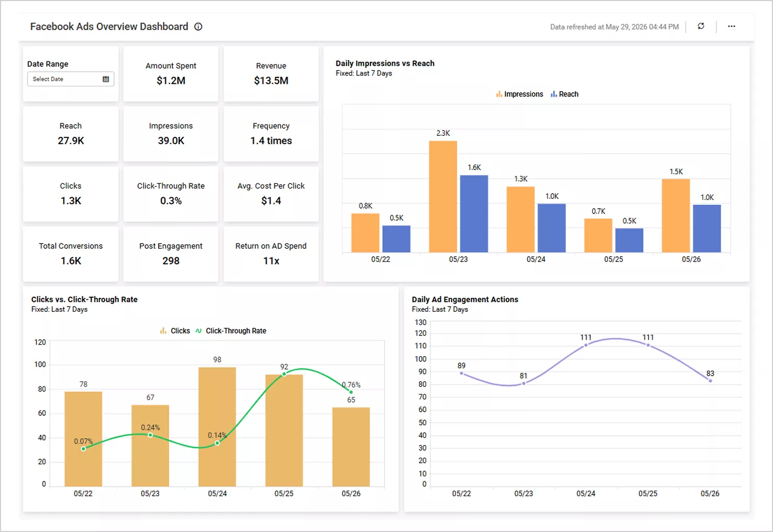This screenshot has width=773, height=532.
Task: Click the Impressions legend bar icon
Action: pos(499,94)
